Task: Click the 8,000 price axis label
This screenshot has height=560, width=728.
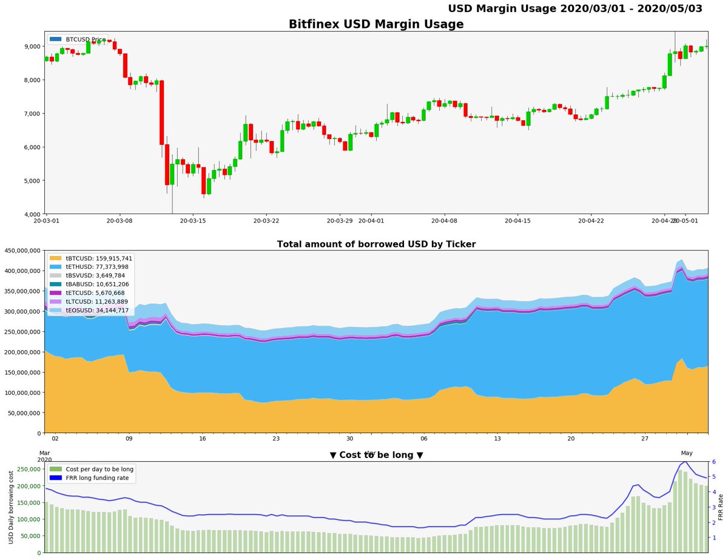Action: (x=31, y=80)
